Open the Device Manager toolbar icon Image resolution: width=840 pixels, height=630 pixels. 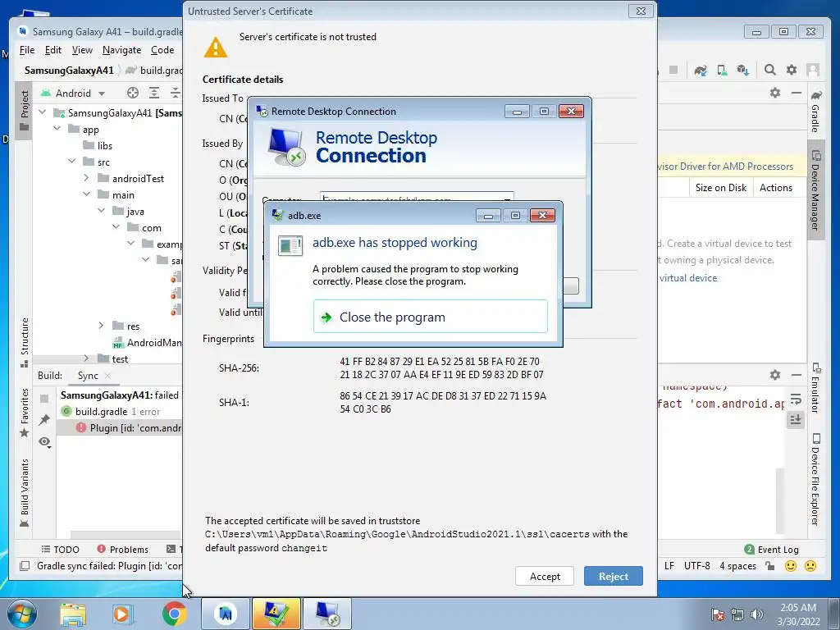pyautogui.click(x=722, y=71)
